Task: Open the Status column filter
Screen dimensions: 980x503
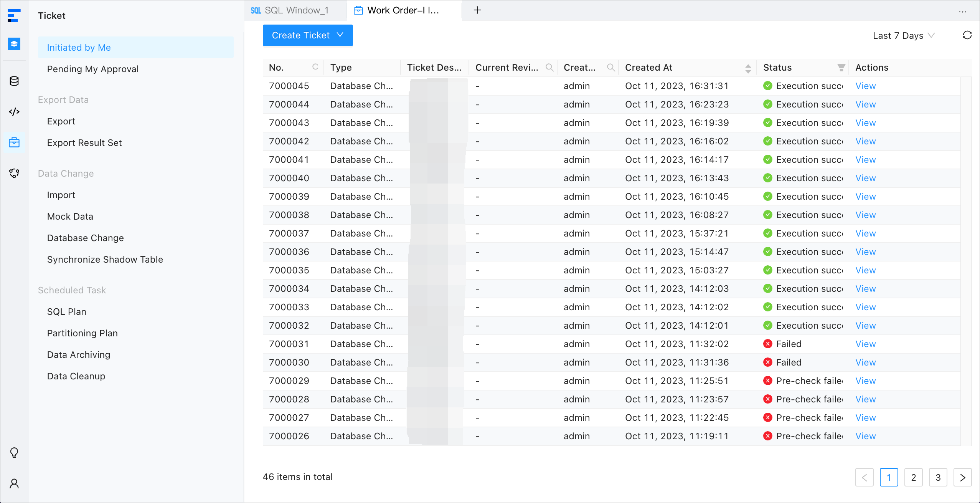Action: (841, 68)
